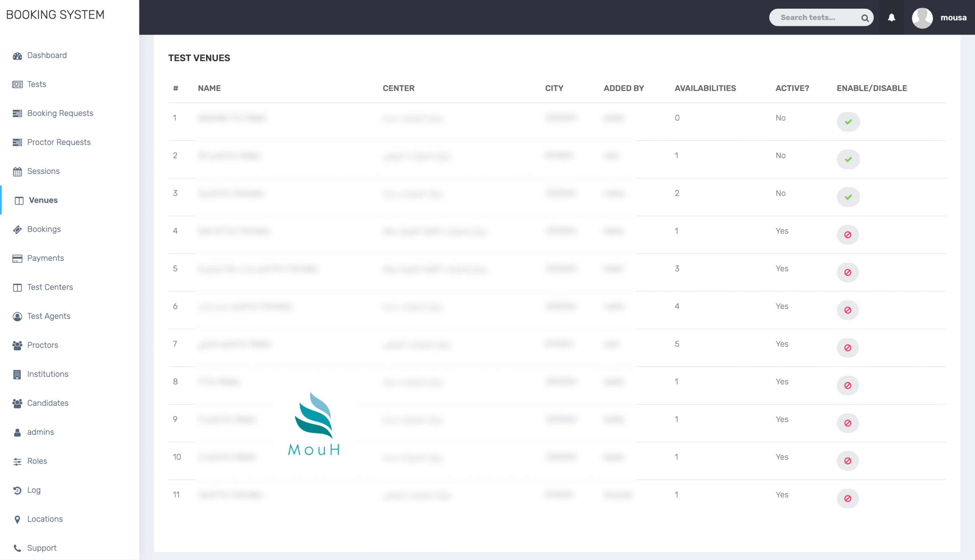975x560 pixels.
Task: Click the Locations pin icon
Action: coord(17,519)
